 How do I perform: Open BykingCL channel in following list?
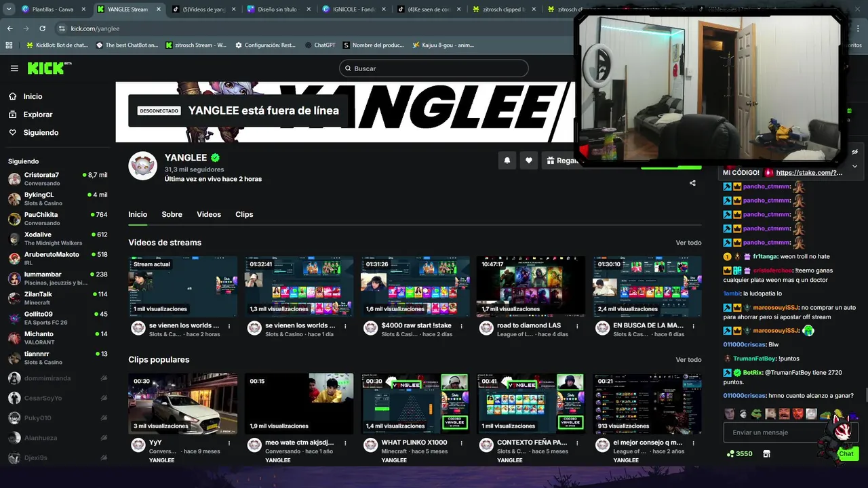pos(58,199)
